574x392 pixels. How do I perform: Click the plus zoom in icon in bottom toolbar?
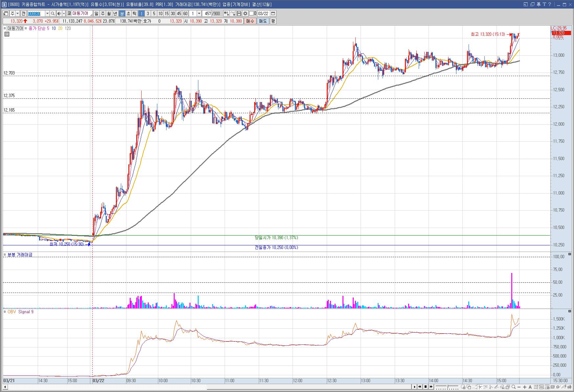click(524, 387)
